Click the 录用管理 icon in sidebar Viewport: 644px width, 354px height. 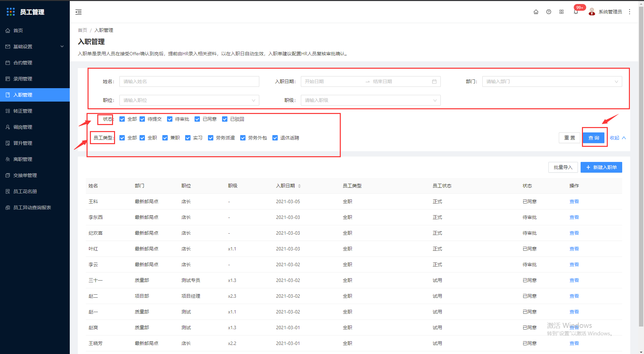(8, 79)
